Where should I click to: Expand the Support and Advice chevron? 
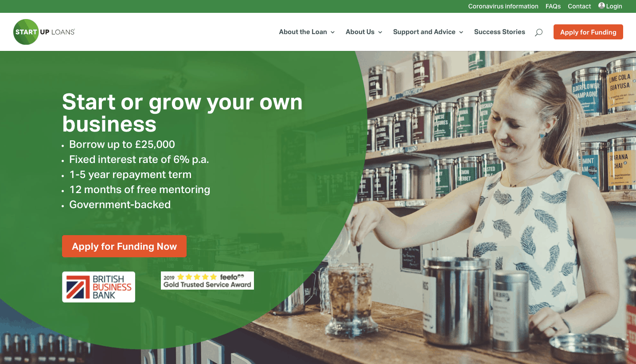pos(461,32)
